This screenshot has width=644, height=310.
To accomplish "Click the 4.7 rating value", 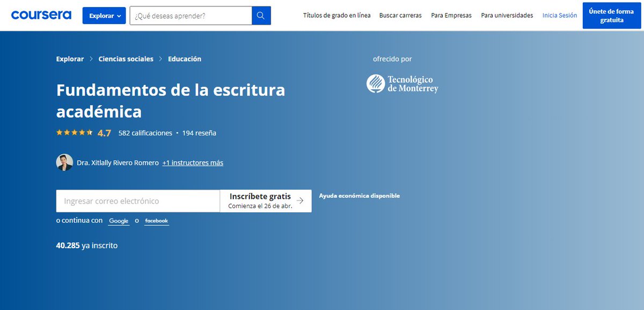I will (x=104, y=133).
